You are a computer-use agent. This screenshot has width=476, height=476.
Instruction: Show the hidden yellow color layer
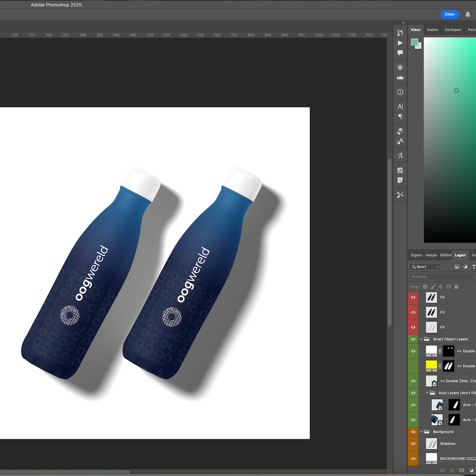413,366
